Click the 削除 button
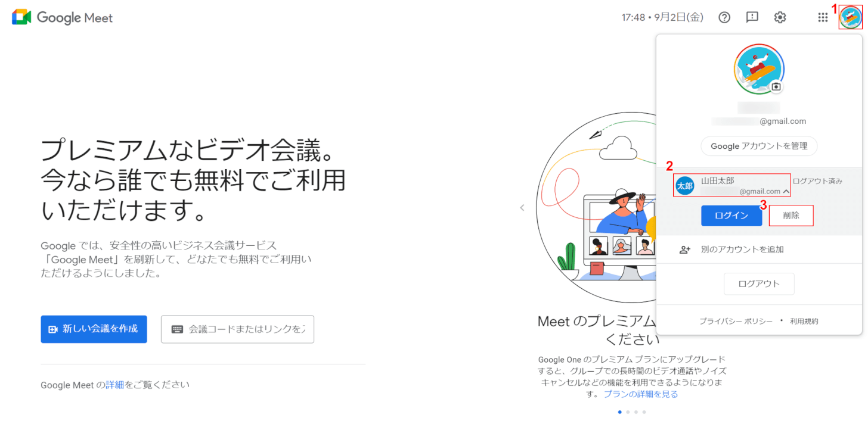This screenshot has height=421, width=868. (x=791, y=216)
